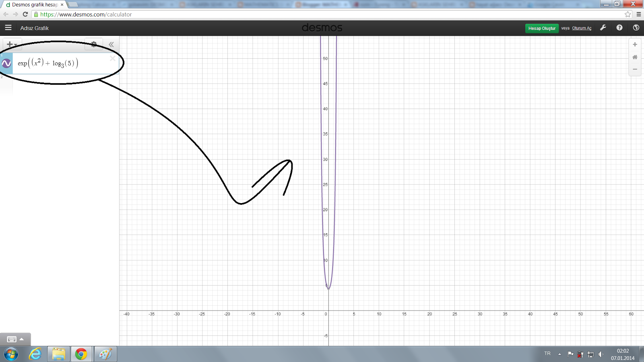Open the Desmos main menu (hamburger icon)
644x362 pixels.
[x=8, y=28]
